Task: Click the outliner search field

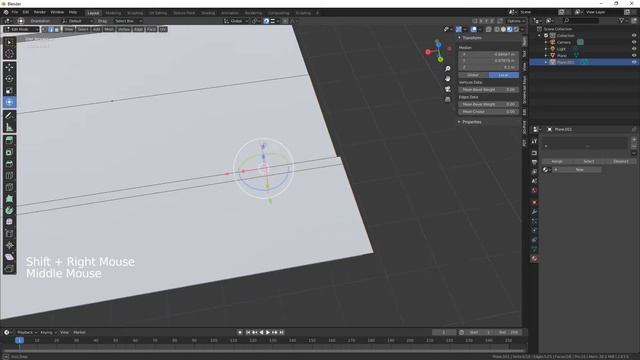Action: click(580, 20)
